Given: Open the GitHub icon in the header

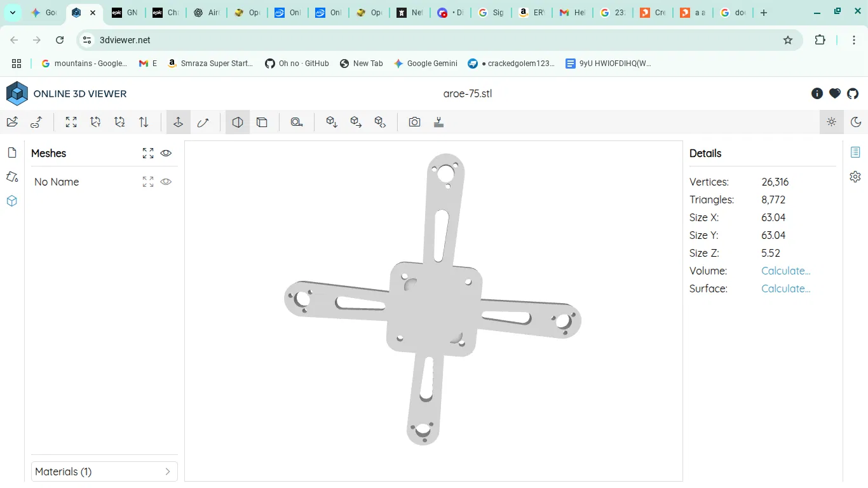Looking at the screenshot, I should coord(853,93).
